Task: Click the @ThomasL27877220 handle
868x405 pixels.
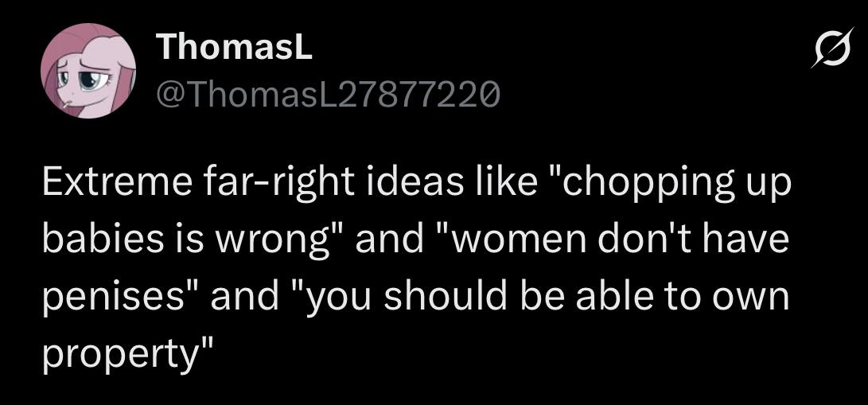Action: pos(329,95)
